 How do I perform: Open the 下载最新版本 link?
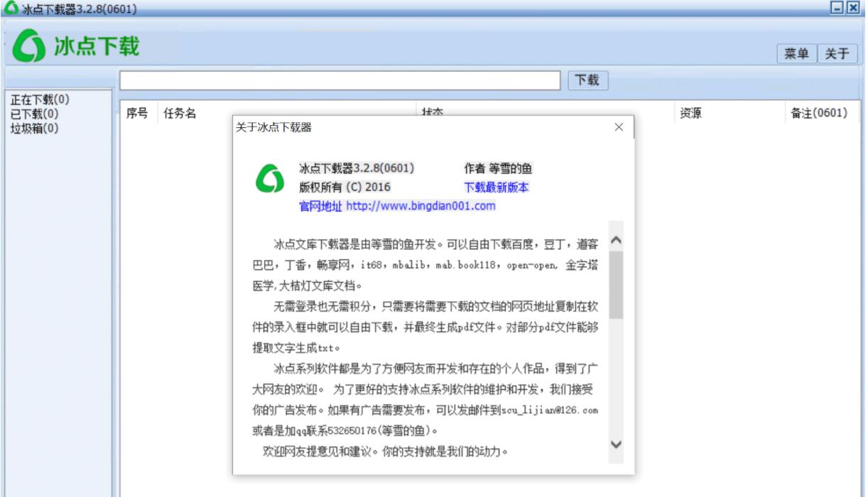pyautogui.click(x=497, y=187)
